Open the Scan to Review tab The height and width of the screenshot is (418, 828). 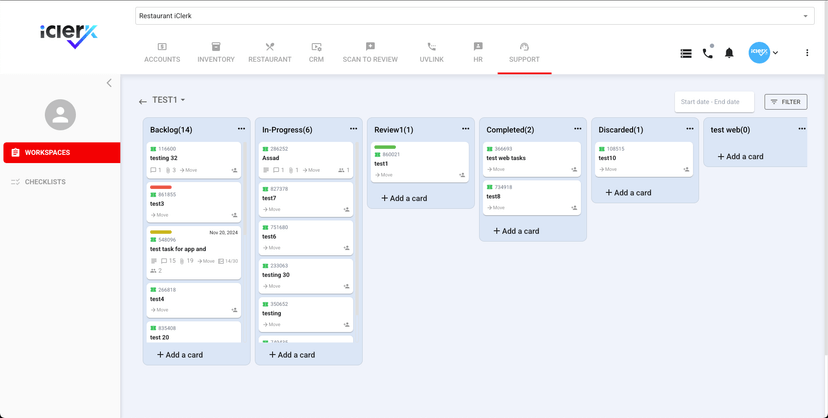pyautogui.click(x=370, y=53)
